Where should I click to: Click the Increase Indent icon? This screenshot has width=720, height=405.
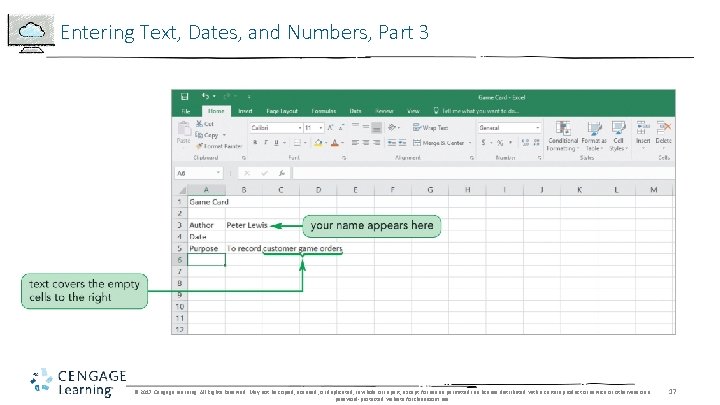402,143
